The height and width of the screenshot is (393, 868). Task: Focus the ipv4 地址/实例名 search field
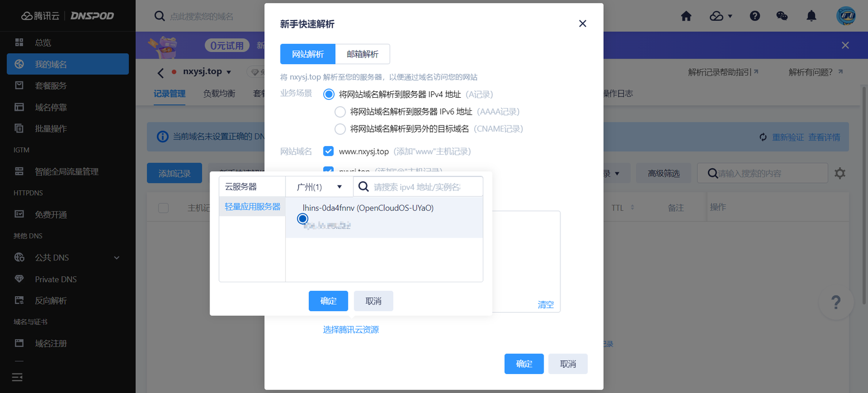(418, 187)
